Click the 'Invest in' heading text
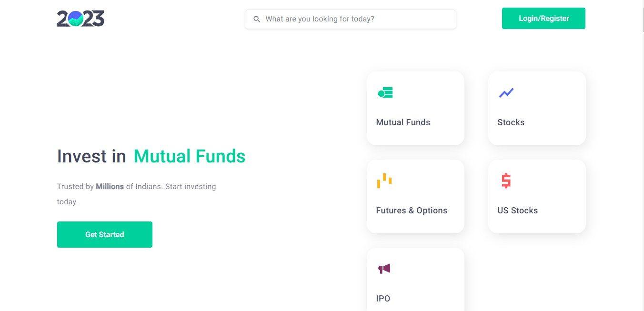Image resolution: width=644 pixels, height=311 pixels. click(x=91, y=156)
